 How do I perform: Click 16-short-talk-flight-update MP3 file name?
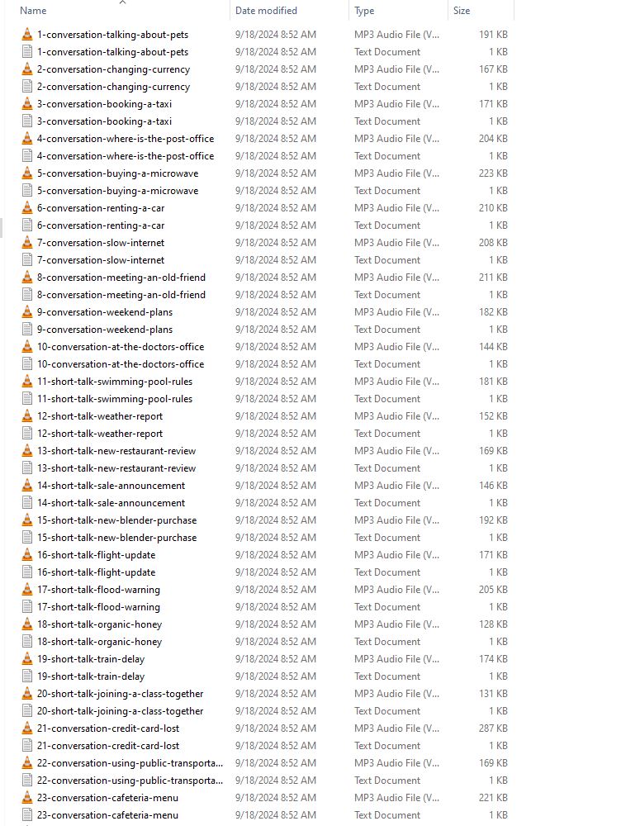(x=96, y=555)
